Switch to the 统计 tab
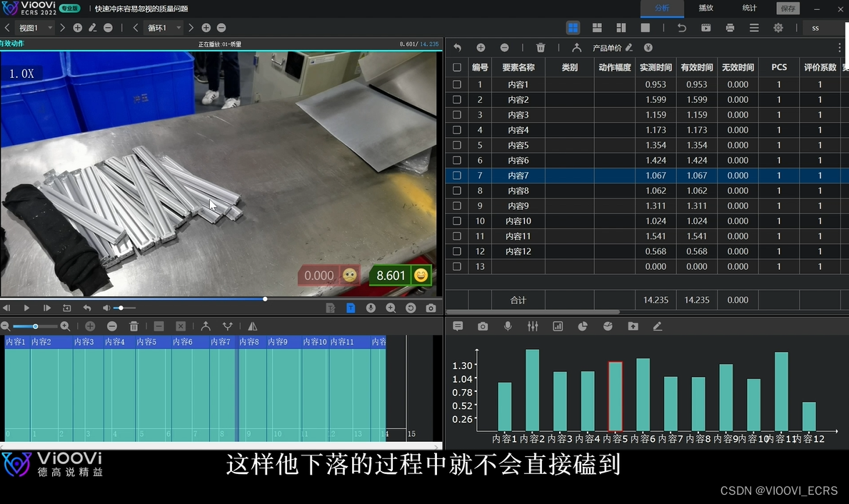 click(749, 8)
